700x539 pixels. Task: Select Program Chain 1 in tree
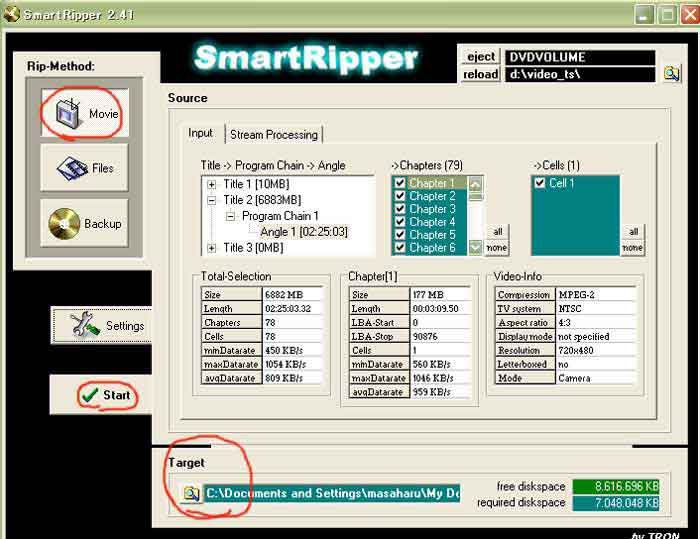280,216
